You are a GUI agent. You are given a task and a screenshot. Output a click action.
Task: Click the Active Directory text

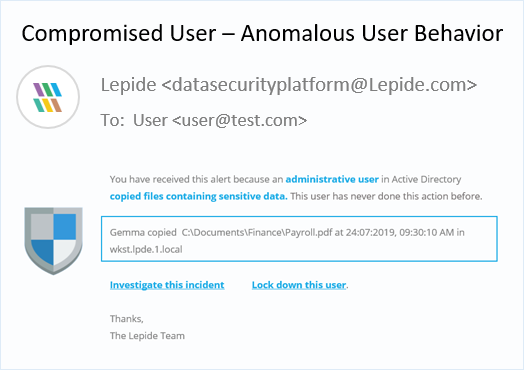(x=426, y=179)
